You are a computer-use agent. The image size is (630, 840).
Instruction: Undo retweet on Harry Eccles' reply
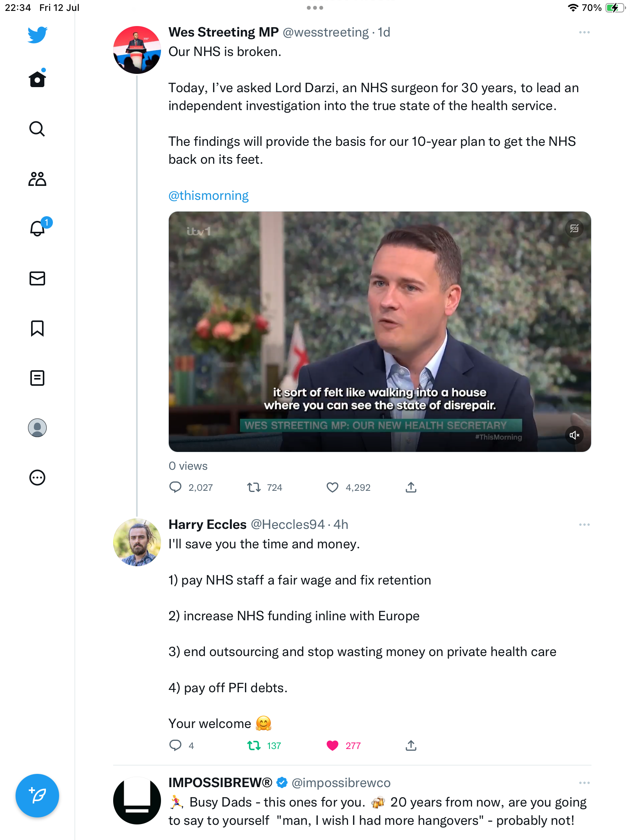254,745
